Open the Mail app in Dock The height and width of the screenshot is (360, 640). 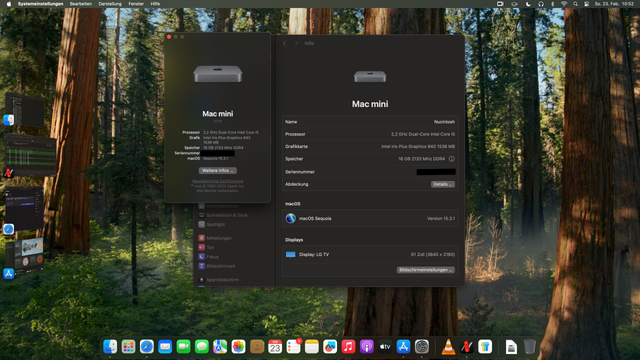pos(165,347)
